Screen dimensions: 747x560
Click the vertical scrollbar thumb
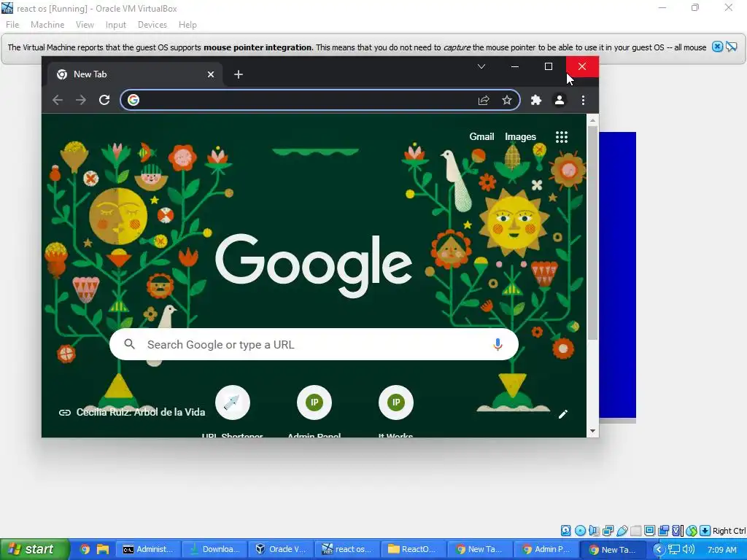[x=592, y=233]
